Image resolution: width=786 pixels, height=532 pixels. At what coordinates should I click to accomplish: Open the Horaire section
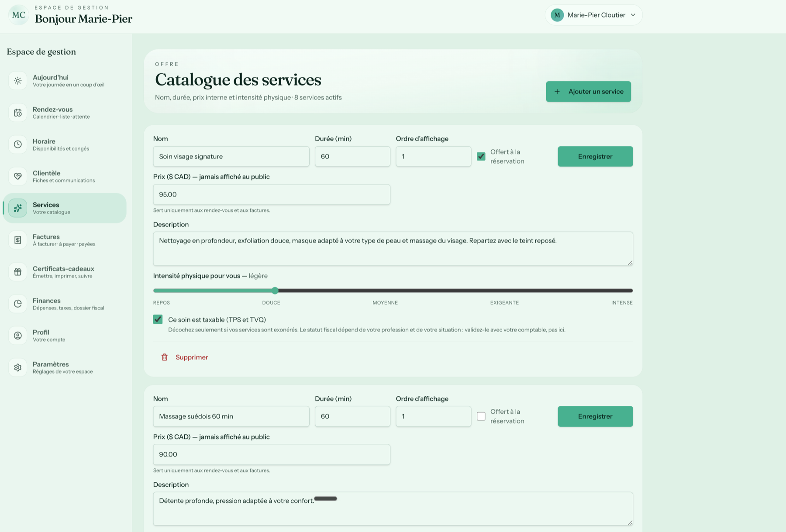click(x=65, y=144)
